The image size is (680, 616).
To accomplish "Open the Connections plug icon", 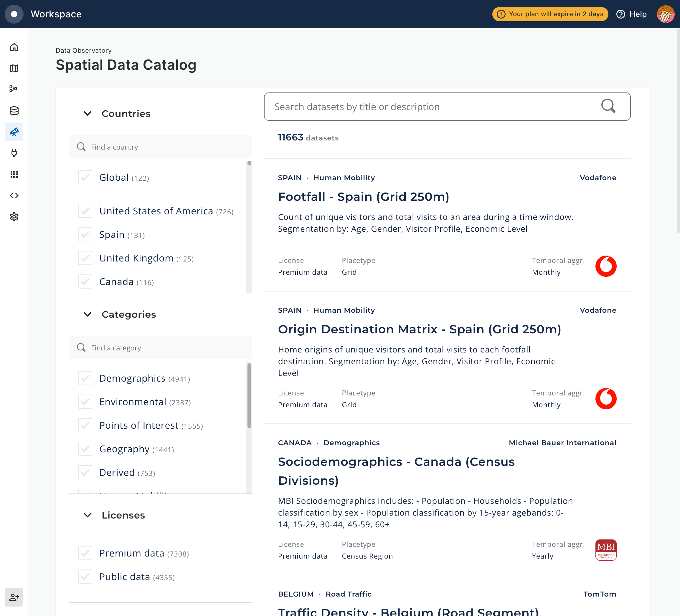I will [14, 153].
